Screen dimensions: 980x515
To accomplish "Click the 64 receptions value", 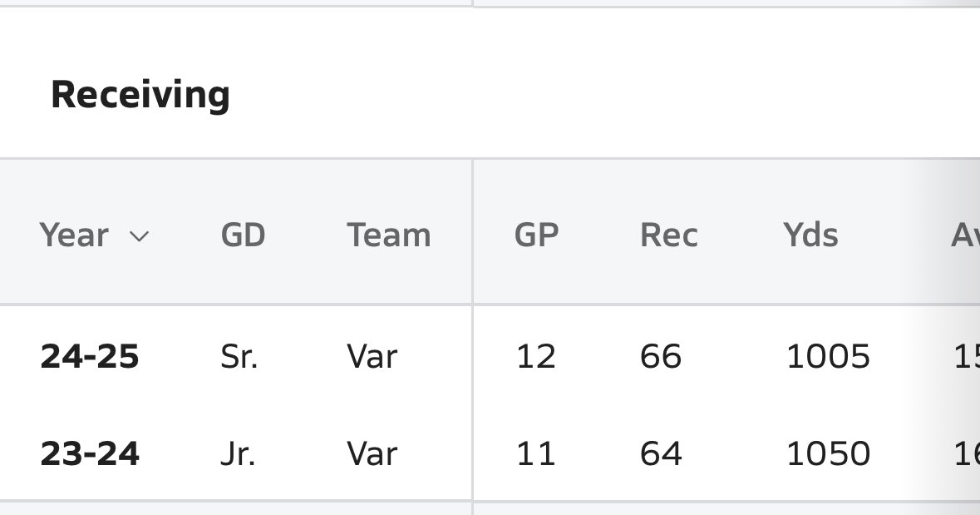I will [x=661, y=453].
